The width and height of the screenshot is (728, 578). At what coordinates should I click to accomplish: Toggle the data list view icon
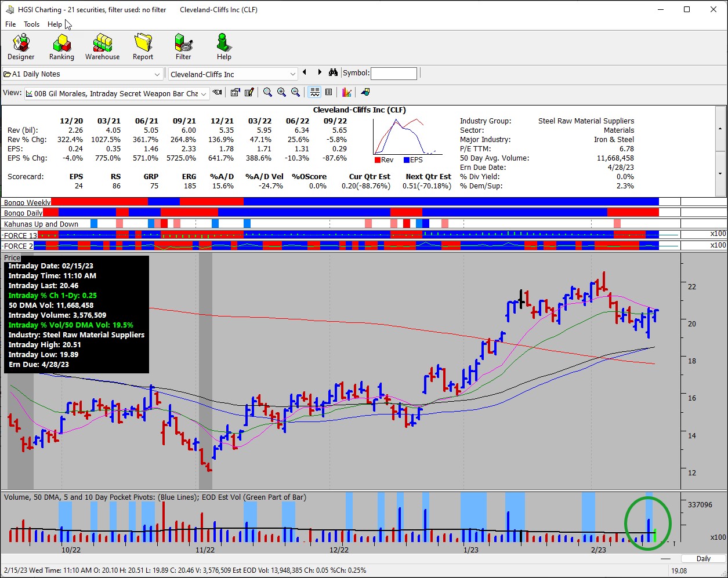coord(328,93)
